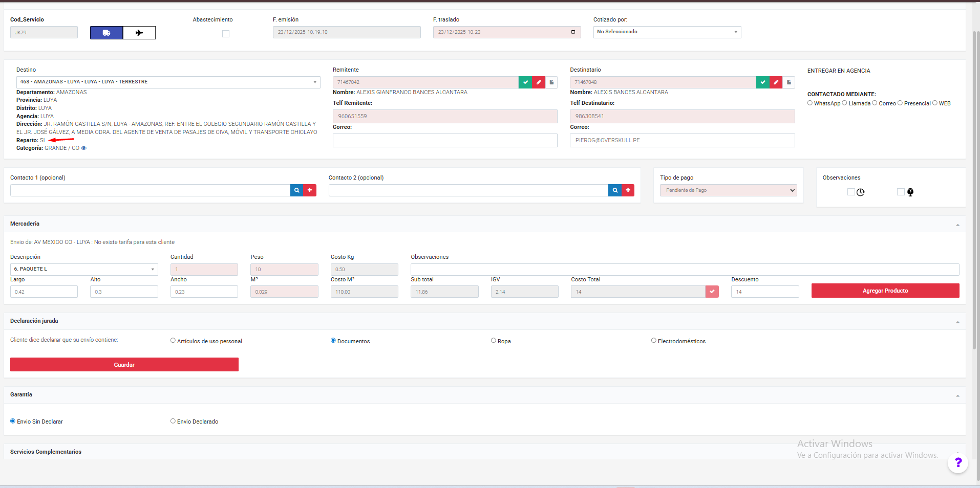Search Contacto 1 with magnifier icon

(296, 190)
